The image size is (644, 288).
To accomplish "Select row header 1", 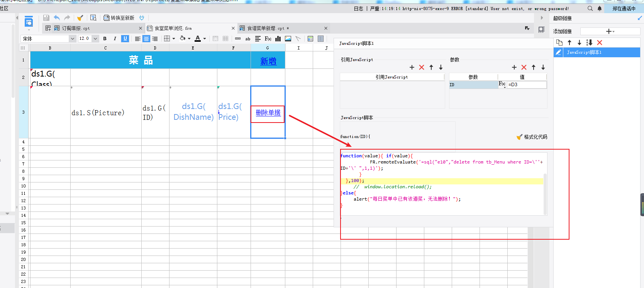I will click(x=24, y=60).
